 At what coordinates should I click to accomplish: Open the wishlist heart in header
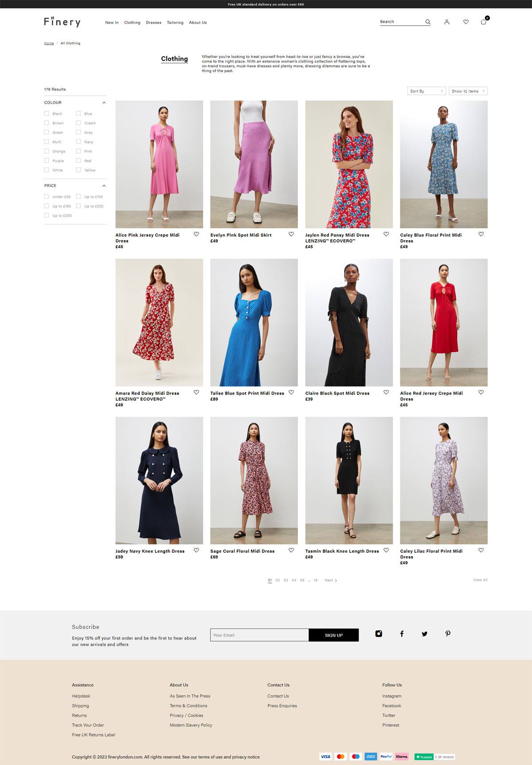[466, 22]
